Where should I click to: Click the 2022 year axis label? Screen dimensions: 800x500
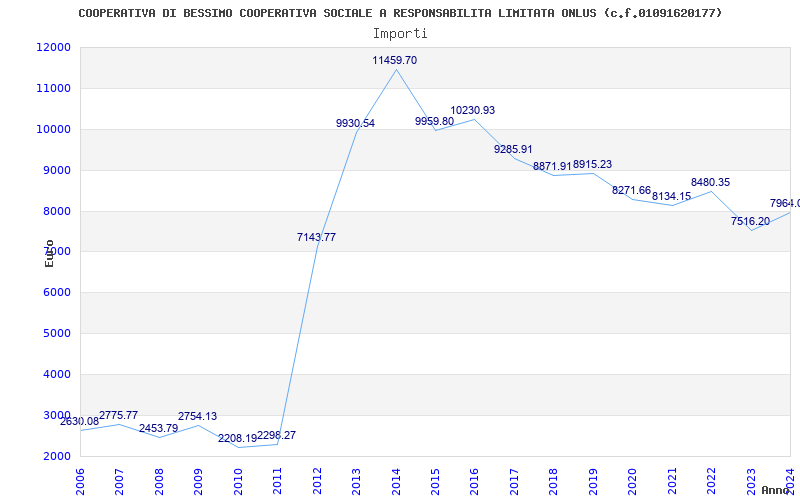[x=711, y=481]
